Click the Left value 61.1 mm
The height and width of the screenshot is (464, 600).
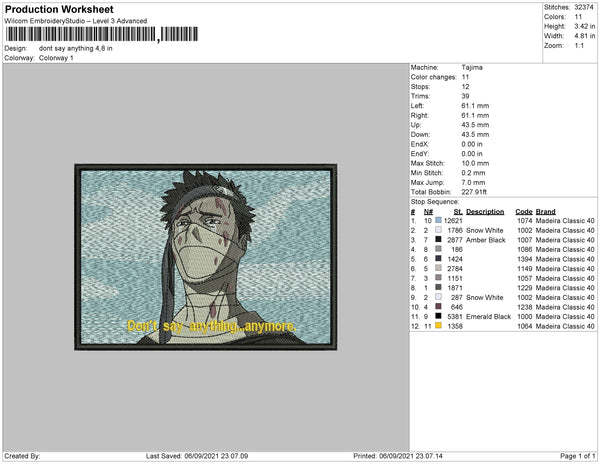tap(475, 106)
